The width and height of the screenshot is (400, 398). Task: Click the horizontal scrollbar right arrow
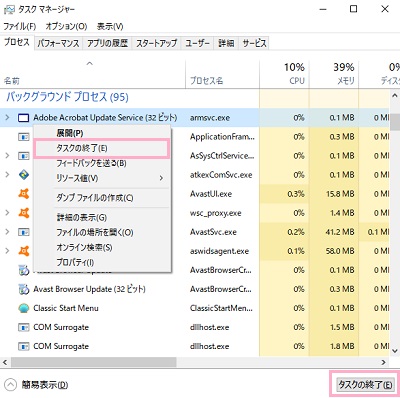coord(384,362)
